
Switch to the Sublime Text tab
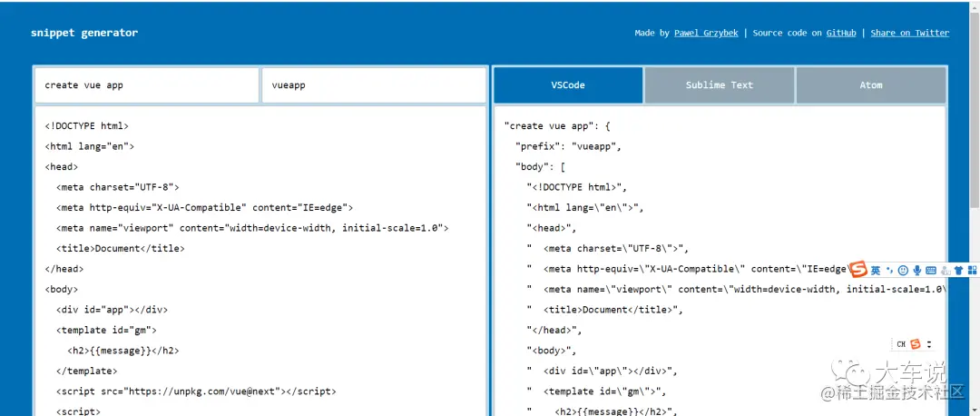tap(720, 85)
